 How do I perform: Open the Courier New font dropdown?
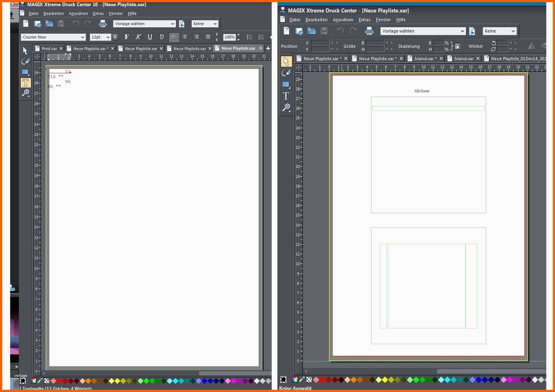(x=53, y=37)
